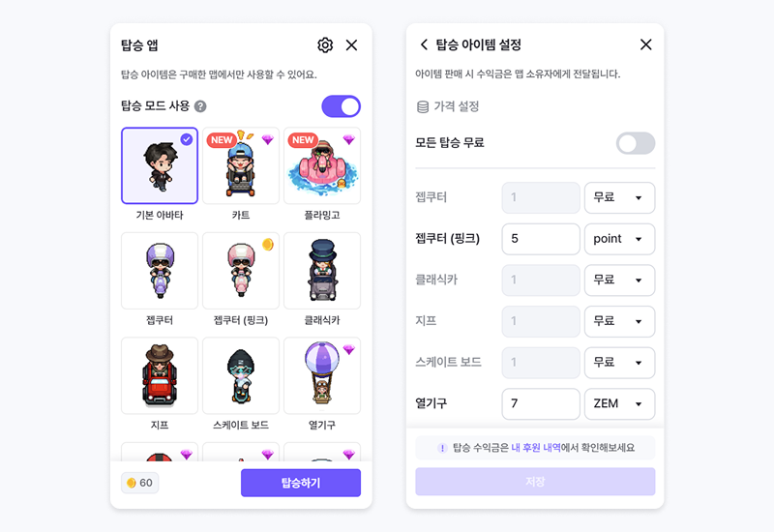Open ride app settings gear icon
The image size is (774, 532).
(x=325, y=44)
